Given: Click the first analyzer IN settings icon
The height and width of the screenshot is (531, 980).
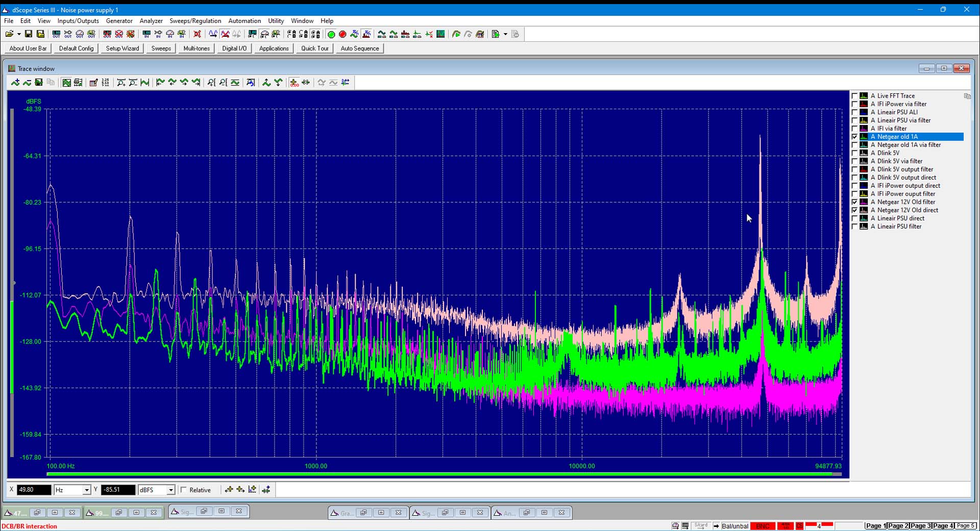Looking at the screenshot, I should pos(146,34).
